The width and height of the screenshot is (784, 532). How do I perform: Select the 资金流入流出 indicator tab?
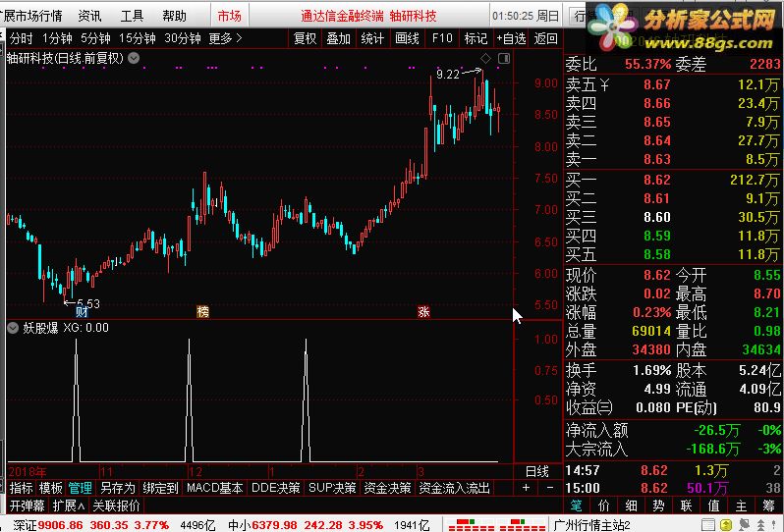click(x=455, y=488)
